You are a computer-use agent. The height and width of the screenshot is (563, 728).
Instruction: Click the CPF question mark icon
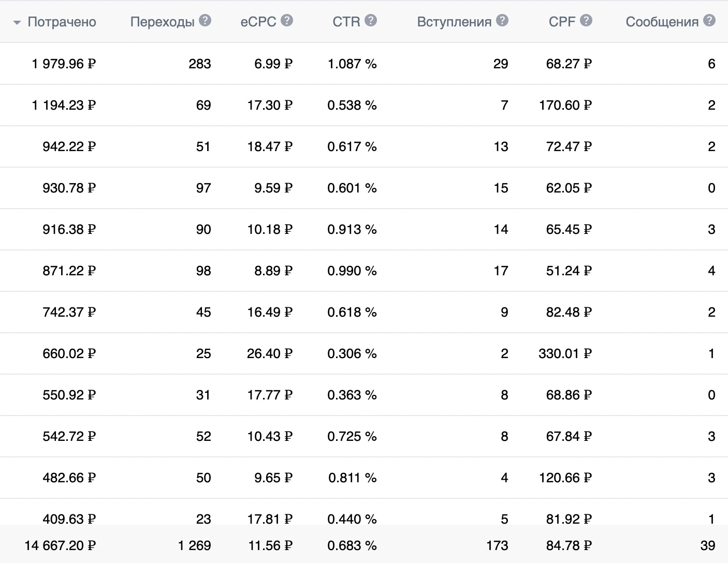point(586,21)
